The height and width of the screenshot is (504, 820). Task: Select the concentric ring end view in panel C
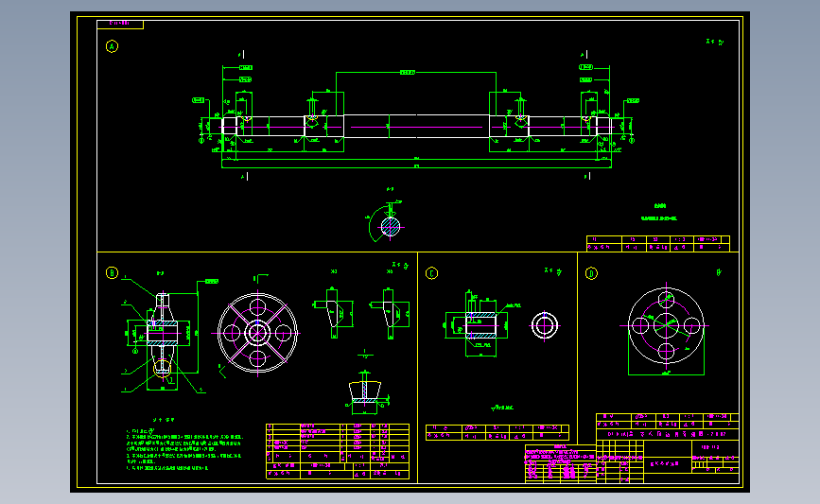click(545, 325)
